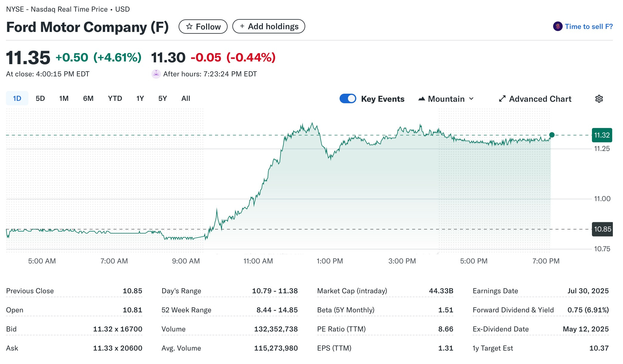Click the PE Ratio (TTM) value 8.66
Image resolution: width=623 pixels, height=364 pixels.
446,329
